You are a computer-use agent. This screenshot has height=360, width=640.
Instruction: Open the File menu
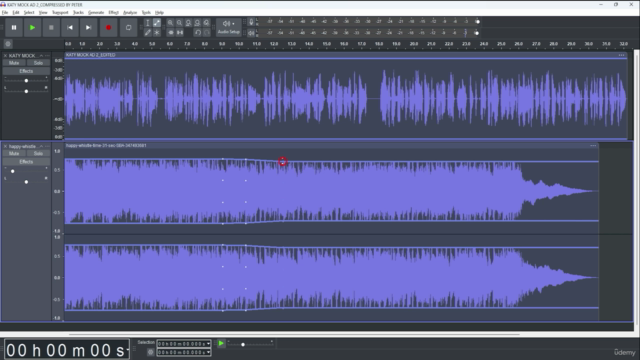click(5, 13)
